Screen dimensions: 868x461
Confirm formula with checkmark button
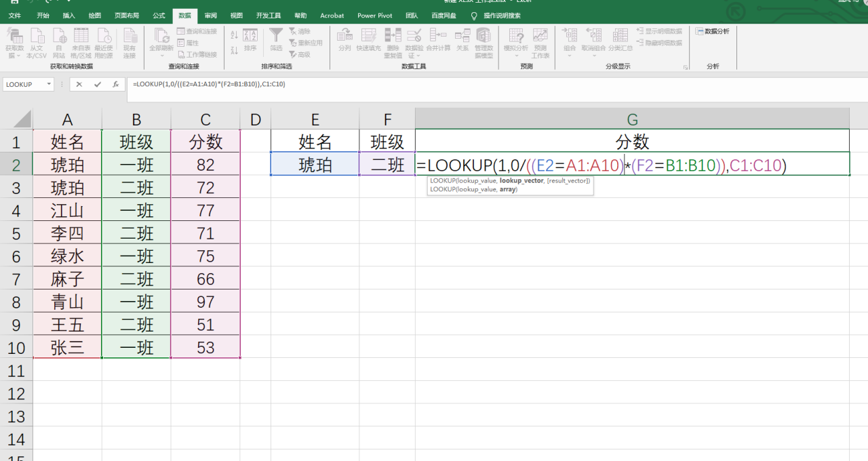98,84
